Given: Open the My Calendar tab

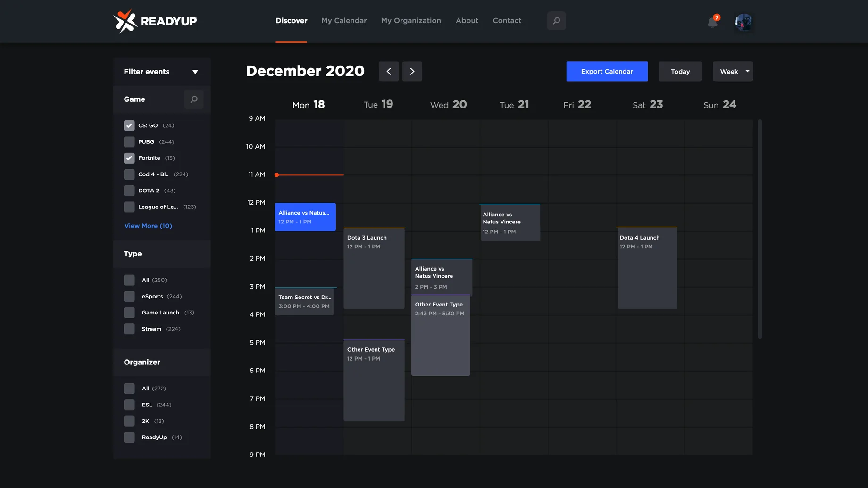Looking at the screenshot, I should point(344,21).
